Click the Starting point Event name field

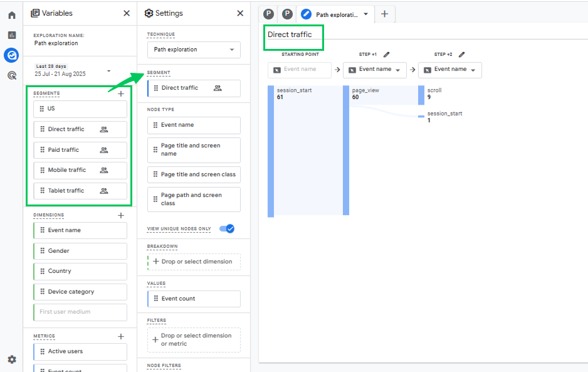click(300, 70)
